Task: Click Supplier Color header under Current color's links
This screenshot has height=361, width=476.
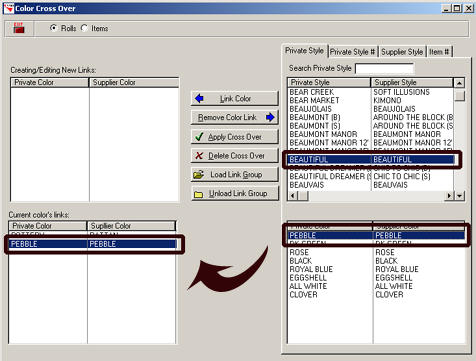Action: click(131, 226)
